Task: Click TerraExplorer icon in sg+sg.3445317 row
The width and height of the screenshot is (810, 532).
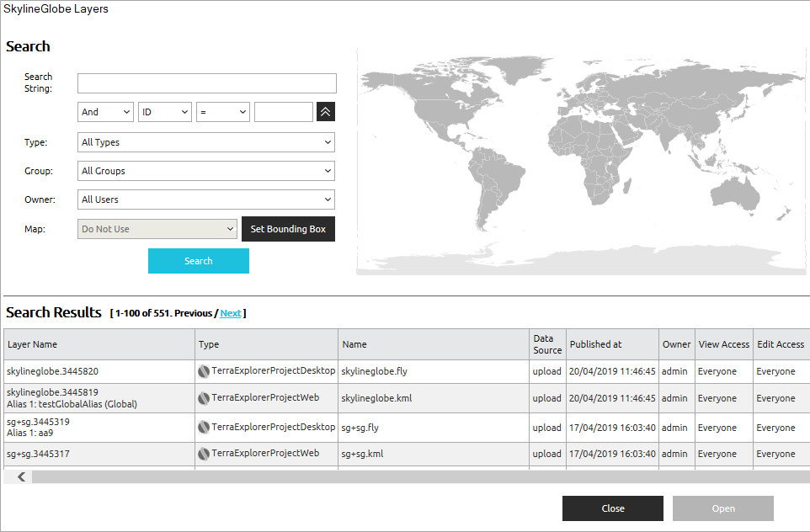Action: coord(204,454)
